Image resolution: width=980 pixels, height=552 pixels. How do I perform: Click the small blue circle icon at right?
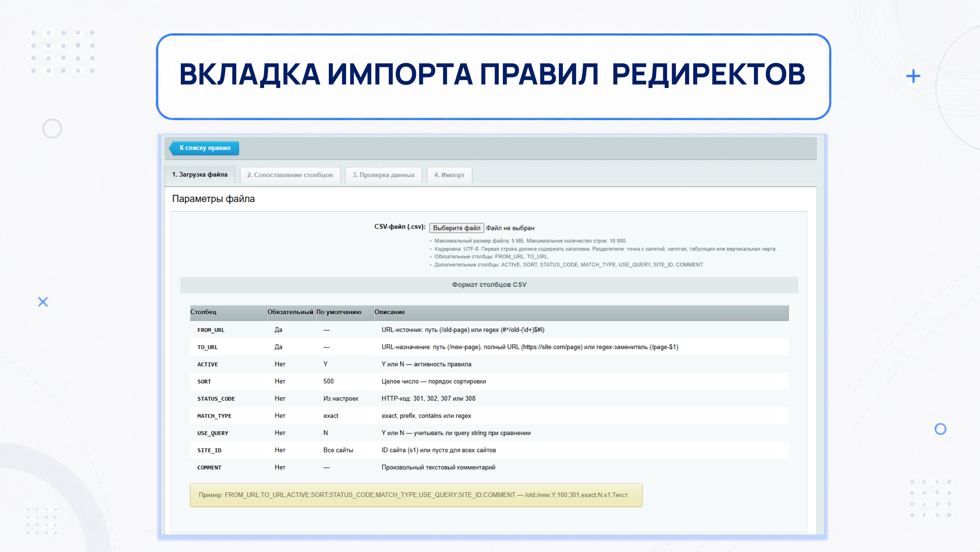click(x=940, y=429)
